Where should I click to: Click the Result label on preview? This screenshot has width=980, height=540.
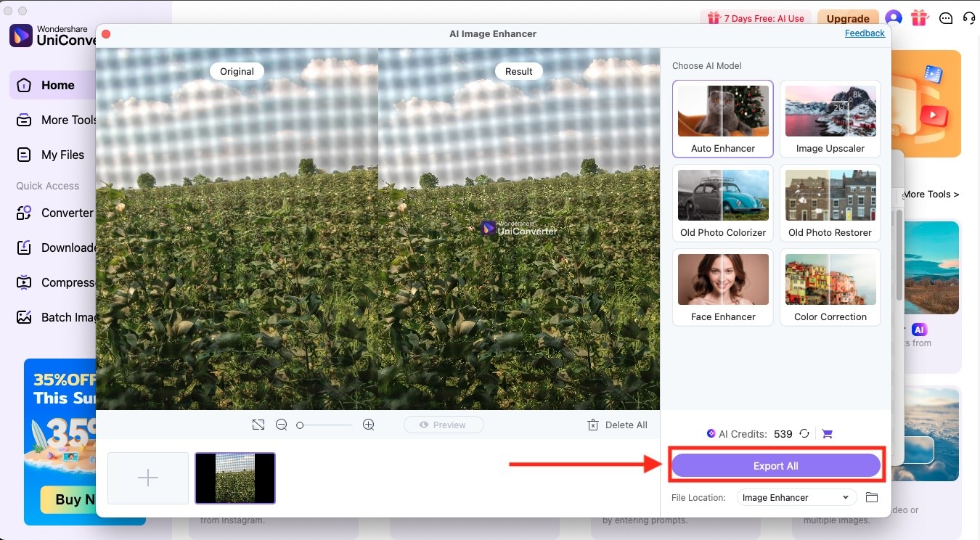click(x=519, y=71)
